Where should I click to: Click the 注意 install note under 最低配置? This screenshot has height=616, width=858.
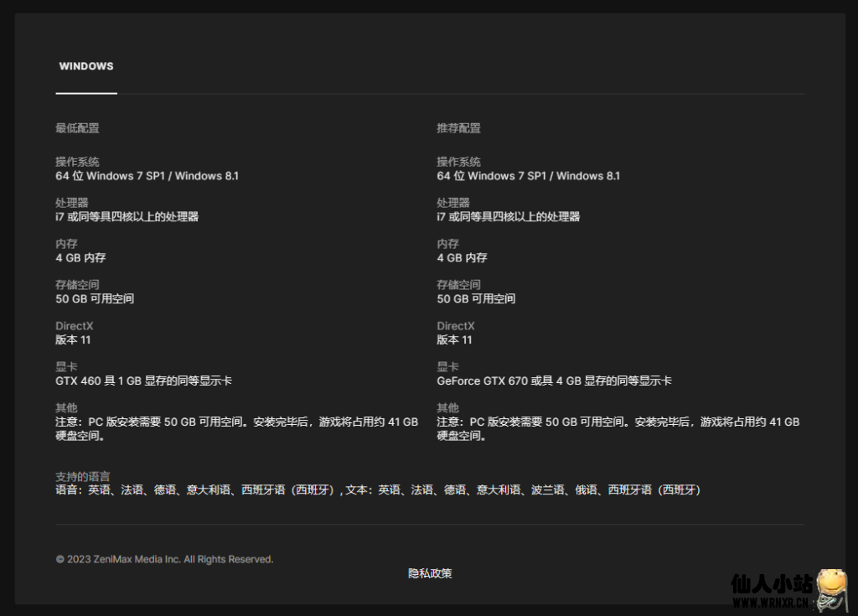point(236,428)
